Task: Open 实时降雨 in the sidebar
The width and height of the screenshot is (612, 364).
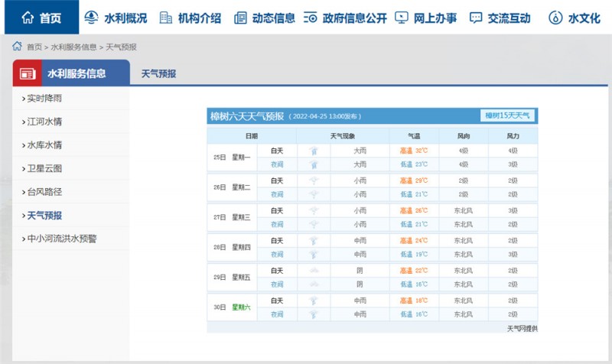Action: (44, 98)
